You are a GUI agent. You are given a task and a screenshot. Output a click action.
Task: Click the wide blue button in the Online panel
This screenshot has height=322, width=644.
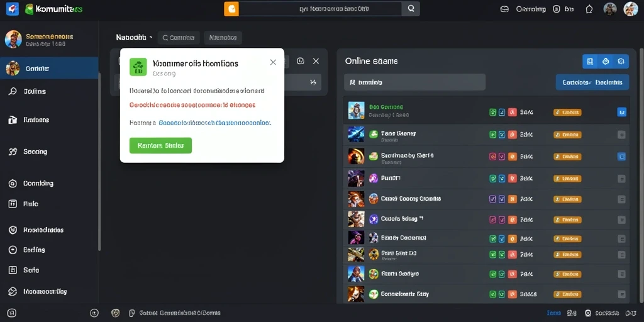(x=592, y=82)
